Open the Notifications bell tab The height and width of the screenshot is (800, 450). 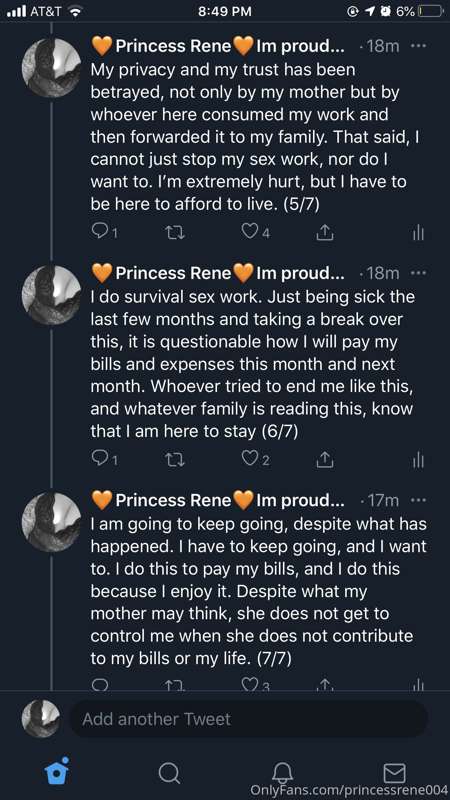pos(282,772)
